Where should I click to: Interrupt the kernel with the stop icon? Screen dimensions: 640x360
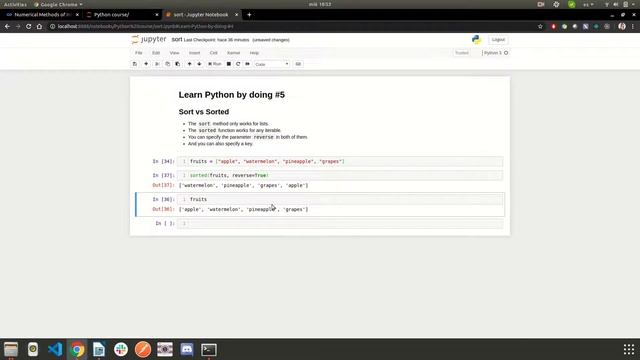coord(229,64)
